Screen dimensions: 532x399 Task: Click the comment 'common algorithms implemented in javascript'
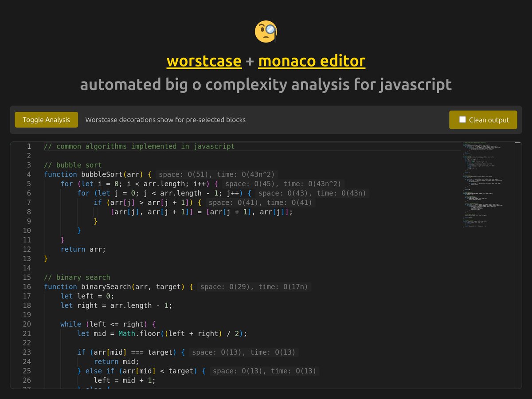click(x=139, y=146)
